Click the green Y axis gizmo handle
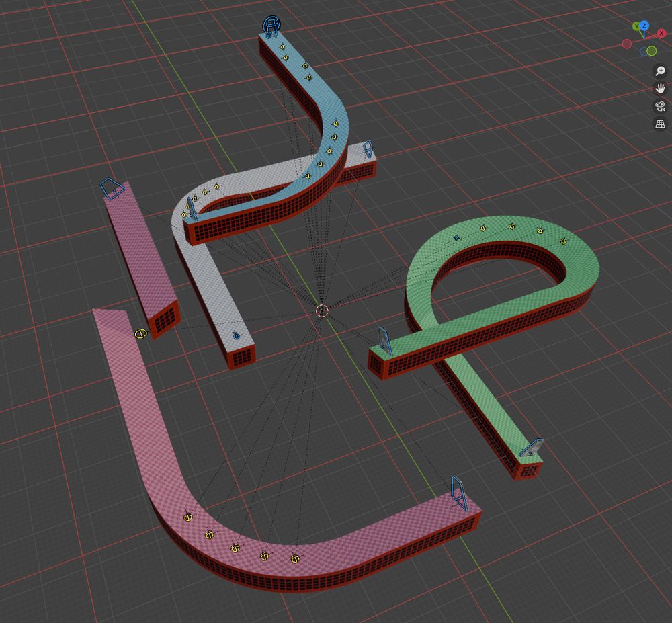Screen dimensions: 672x623 click(x=636, y=26)
